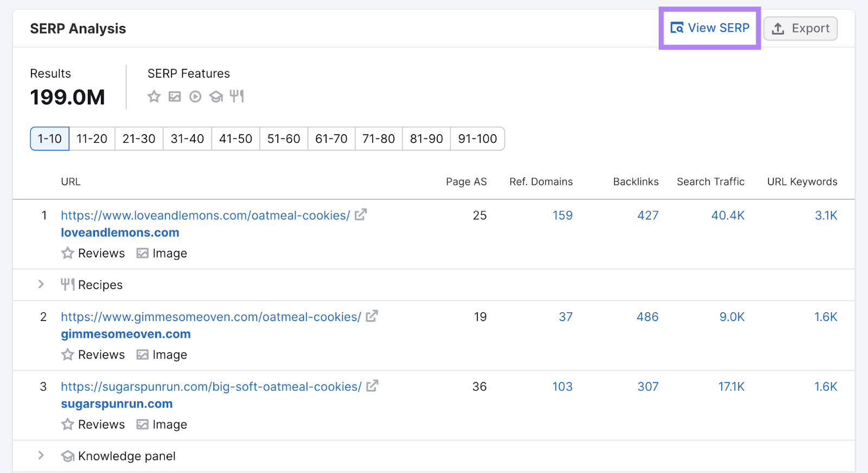The width and height of the screenshot is (868, 473).
Task: Switch to the 21-30 results tab
Action: pyautogui.click(x=139, y=138)
